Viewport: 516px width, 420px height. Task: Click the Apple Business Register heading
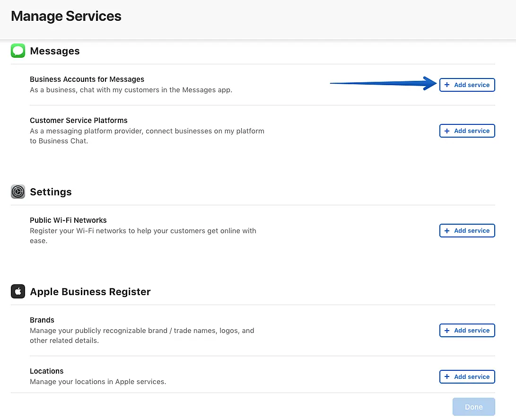click(90, 292)
